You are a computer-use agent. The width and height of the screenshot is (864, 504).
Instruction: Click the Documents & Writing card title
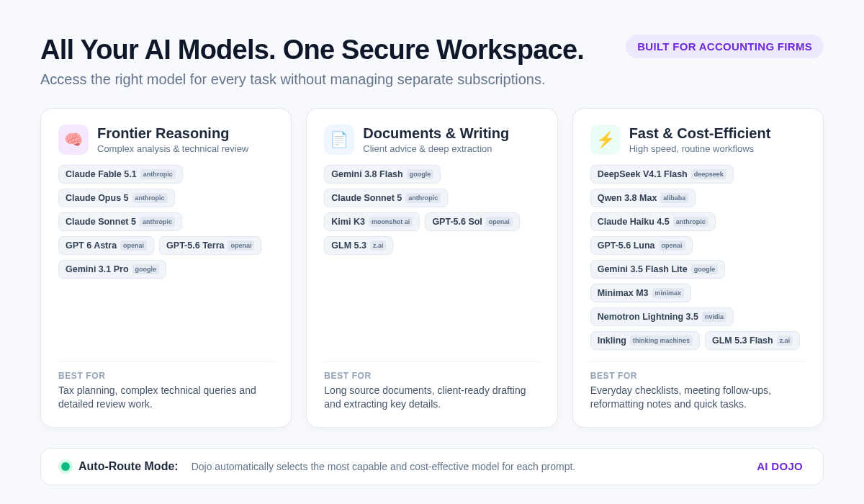pos(436,133)
